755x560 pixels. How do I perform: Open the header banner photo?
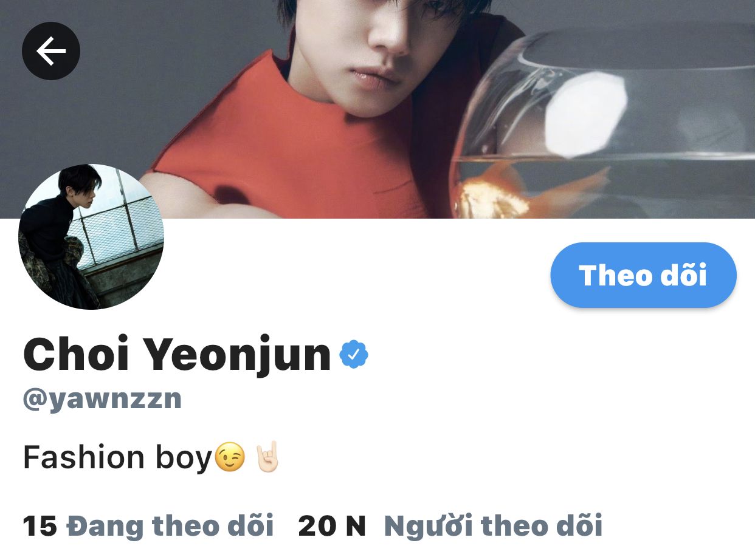377,109
